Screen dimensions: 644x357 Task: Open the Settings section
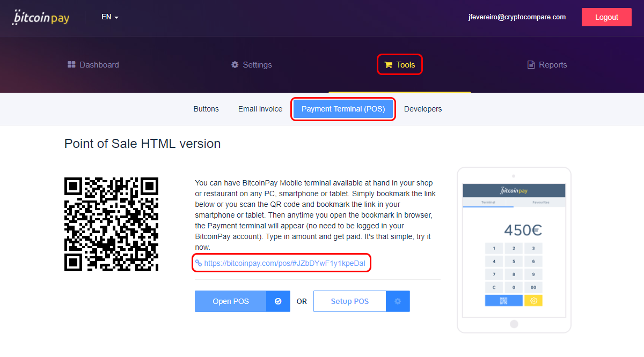(252, 65)
